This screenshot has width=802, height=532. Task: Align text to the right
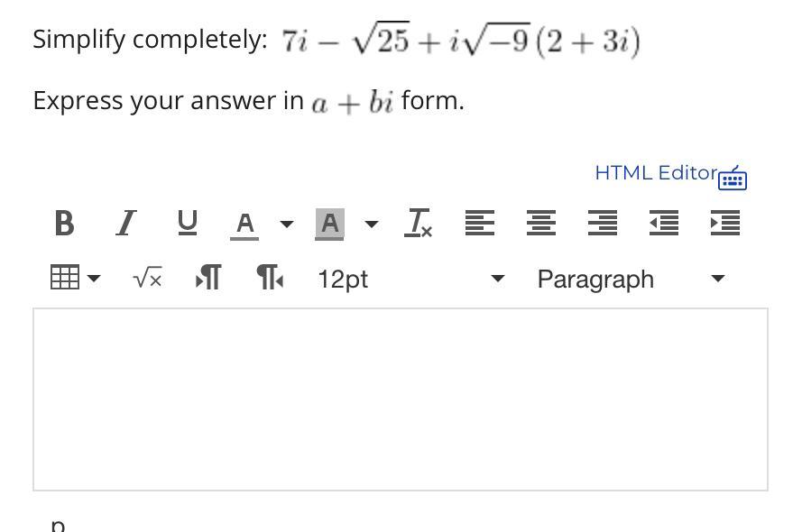click(x=603, y=223)
